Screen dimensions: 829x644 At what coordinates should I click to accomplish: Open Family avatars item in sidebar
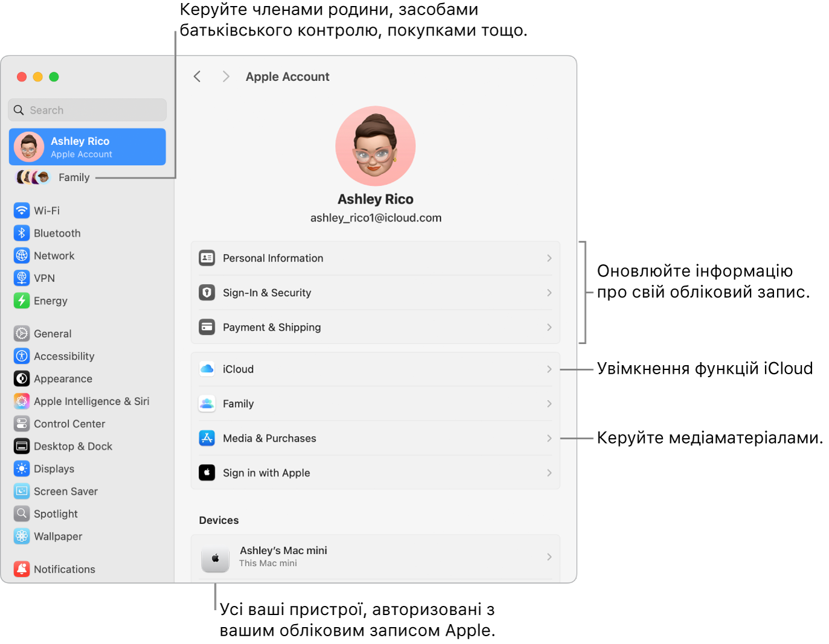pos(53,177)
